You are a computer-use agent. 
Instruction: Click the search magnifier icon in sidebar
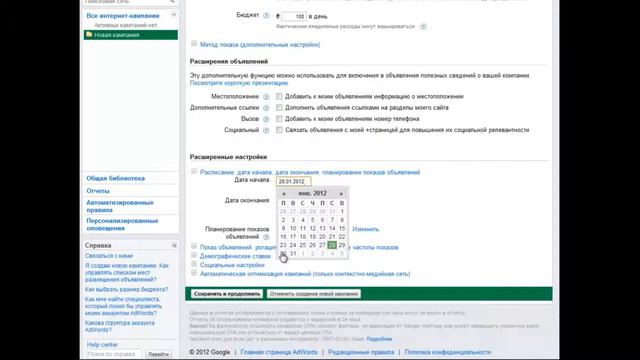pyautogui.click(x=172, y=2)
